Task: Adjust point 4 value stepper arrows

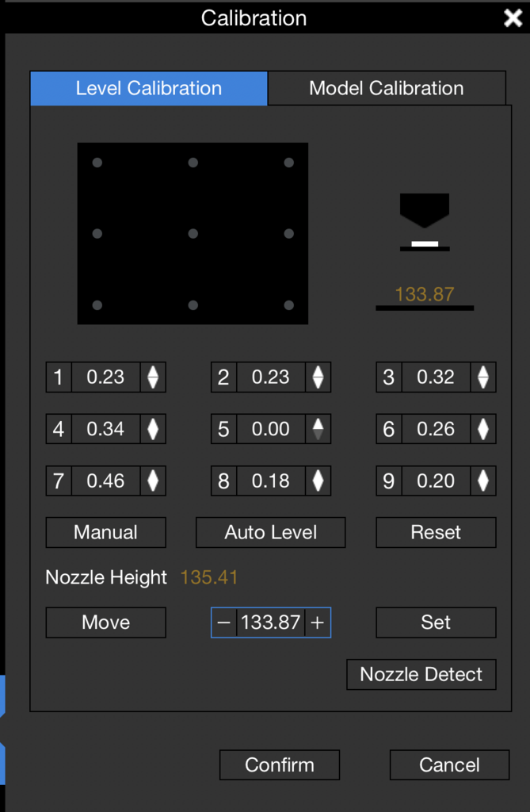Action: (x=153, y=429)
